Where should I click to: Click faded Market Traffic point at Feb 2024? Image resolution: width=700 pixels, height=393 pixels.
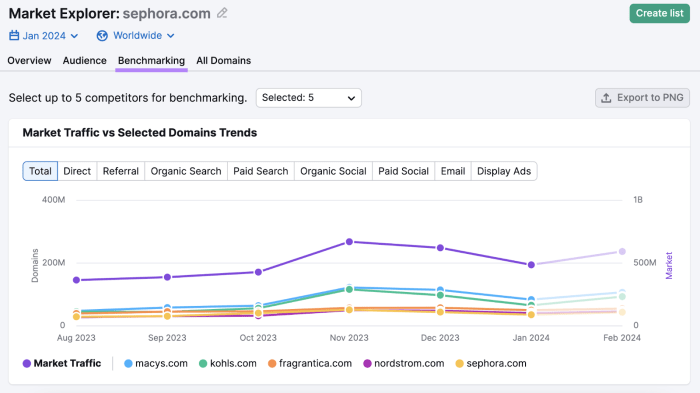(622, 251)
